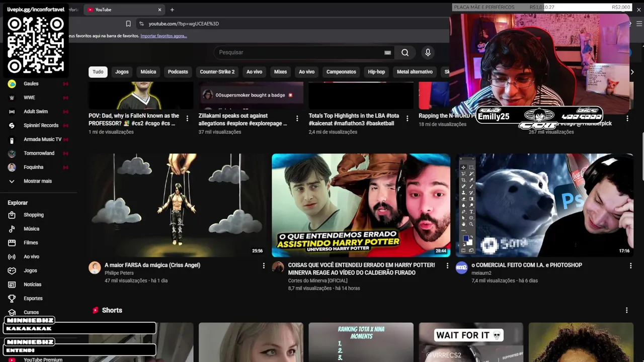Expand Mostrar mais in subscriptions
This screenshot has height=362, width=644.
coord(38,181)
